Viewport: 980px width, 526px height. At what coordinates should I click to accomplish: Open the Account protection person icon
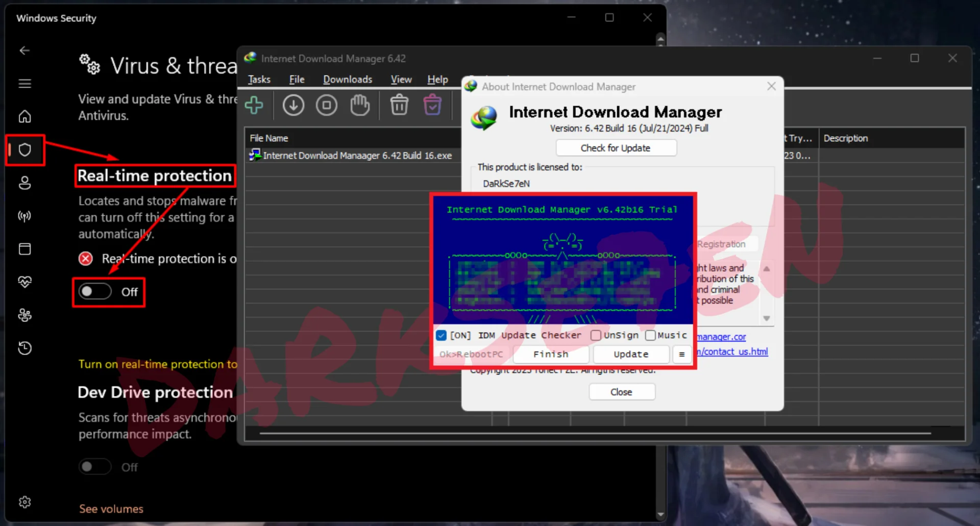24,183
